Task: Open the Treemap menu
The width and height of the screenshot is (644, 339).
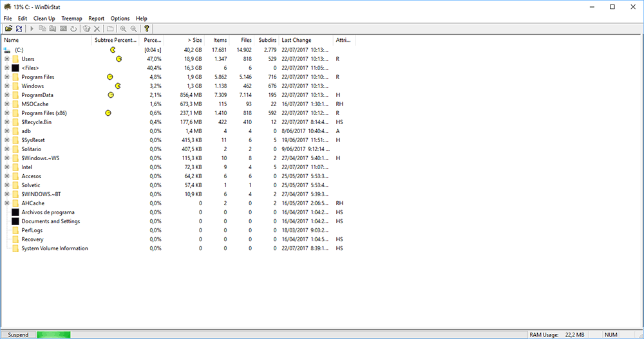Action: [72, 19]
